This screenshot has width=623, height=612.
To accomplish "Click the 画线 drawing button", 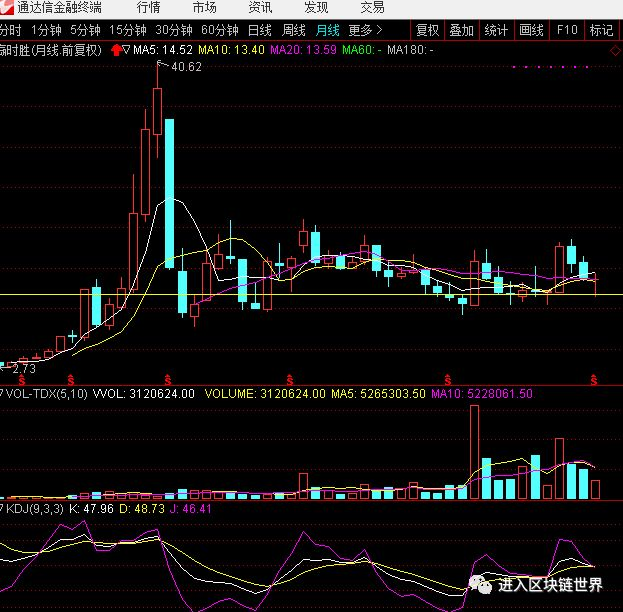I will point(532,30).
